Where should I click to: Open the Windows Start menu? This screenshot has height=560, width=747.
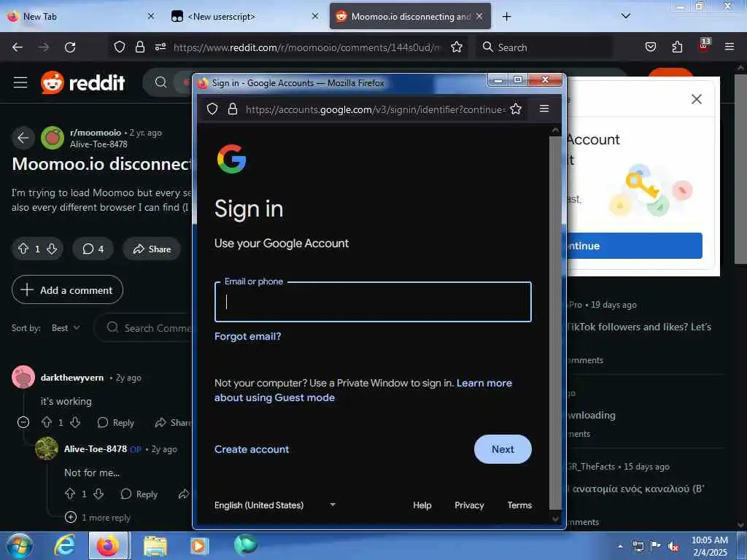(x=19, y=545)
